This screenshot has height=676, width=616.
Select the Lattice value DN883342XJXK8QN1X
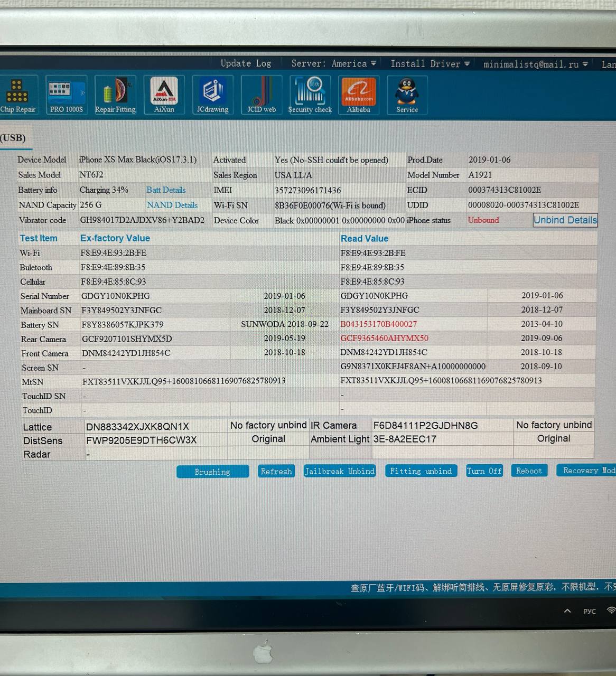pyautogui.click(x=137, y=427)
